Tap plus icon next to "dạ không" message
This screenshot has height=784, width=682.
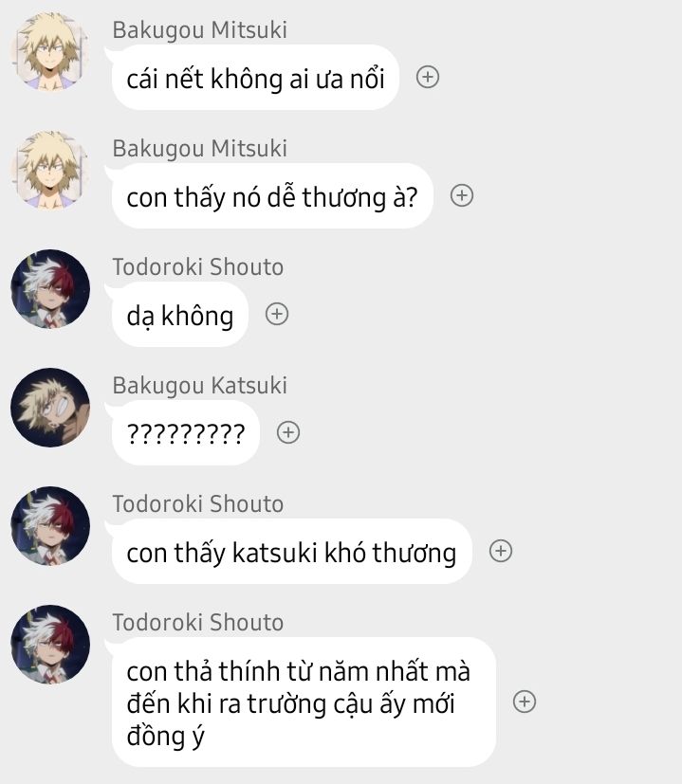277,314
